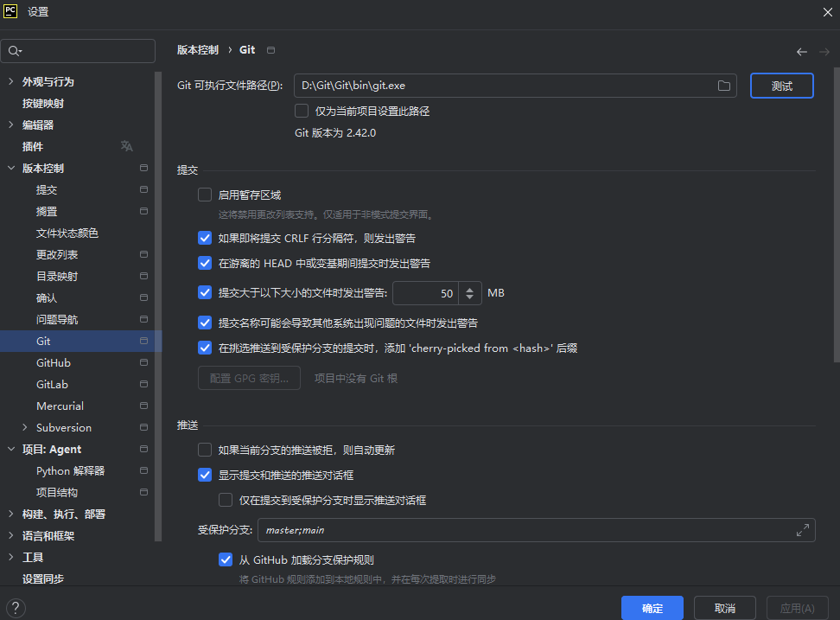This screenshot has width=840, height=620.
Task: Click the PyCharm logo icon top left
Action: tap(10, 12)
